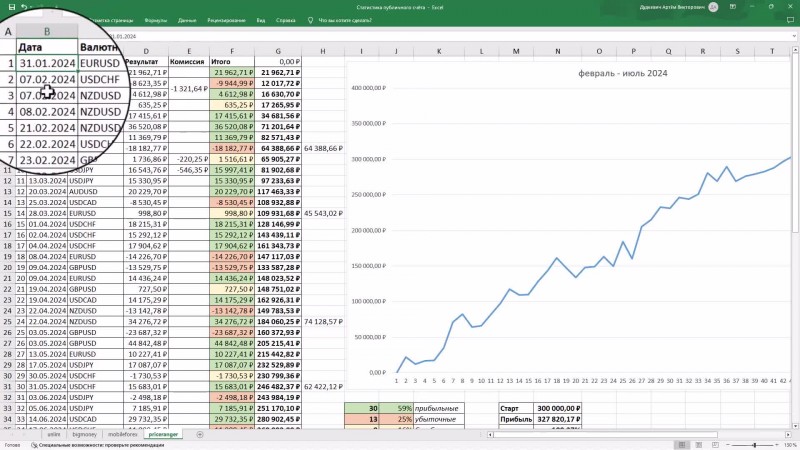The height and width of the screenshot is (450, 800).
Task: Click the accessibility check icon in the status bar
Action: (34, 445)
